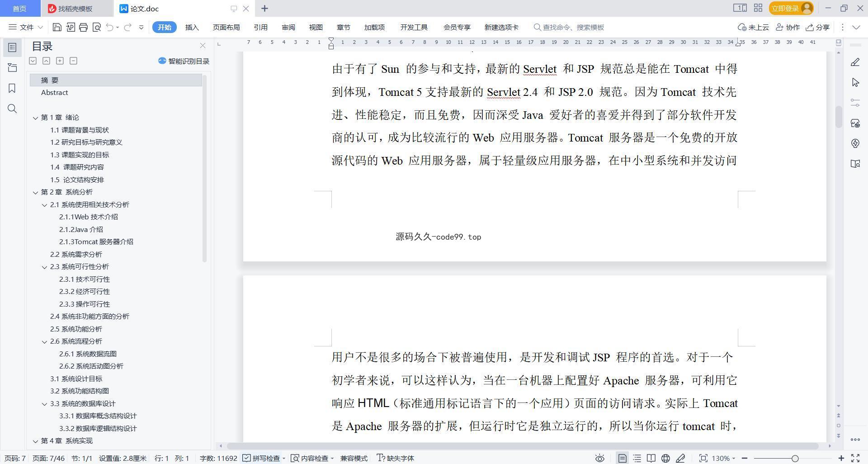
Task: Click the pen edit tool on right sidebar
Action: 855,62
